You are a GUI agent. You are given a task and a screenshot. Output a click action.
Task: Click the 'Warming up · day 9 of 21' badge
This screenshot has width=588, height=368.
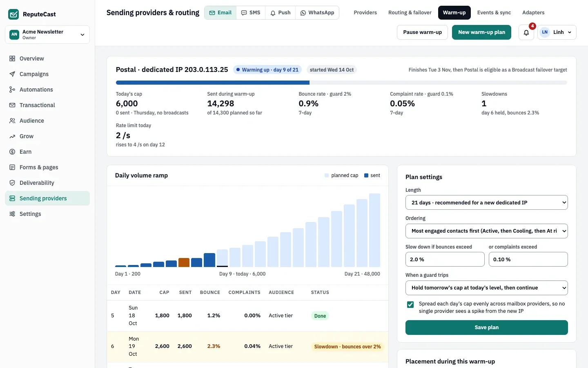point(267,70)
